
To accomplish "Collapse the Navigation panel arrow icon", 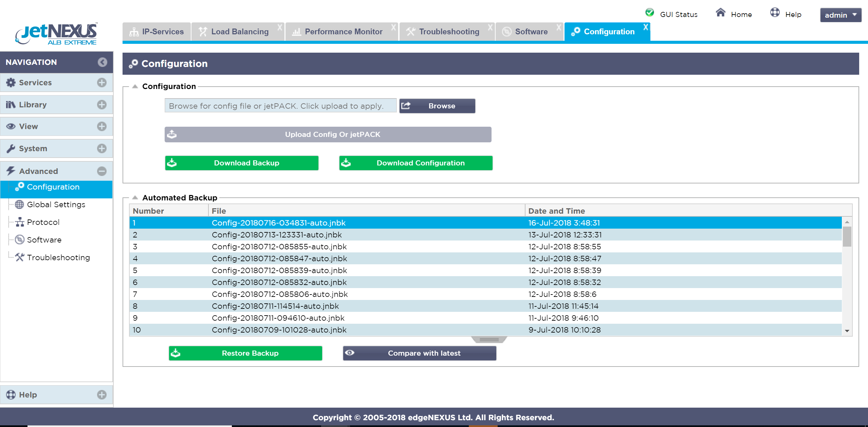I will coord(102,62).
